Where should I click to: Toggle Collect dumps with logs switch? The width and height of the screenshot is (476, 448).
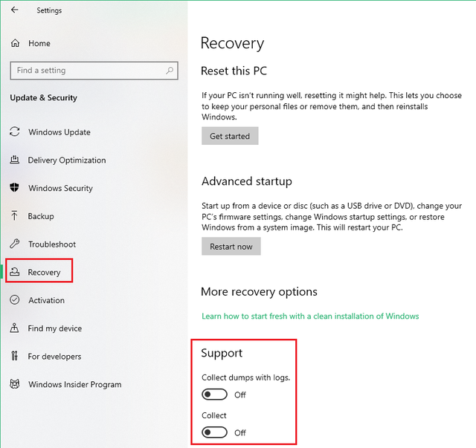tap(214, 395)
